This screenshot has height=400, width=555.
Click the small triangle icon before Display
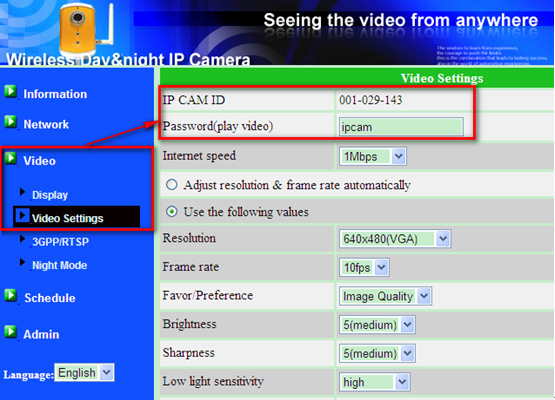tap(22, 192)
